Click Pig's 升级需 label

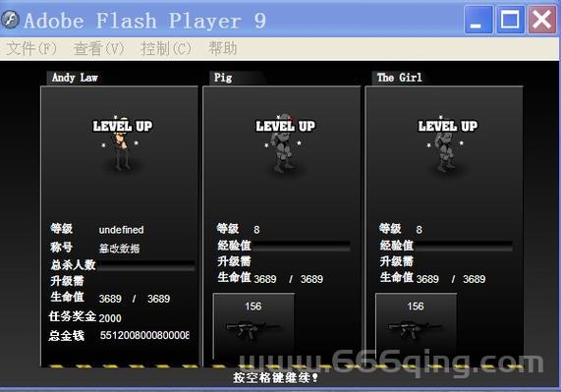coord(234,261)
